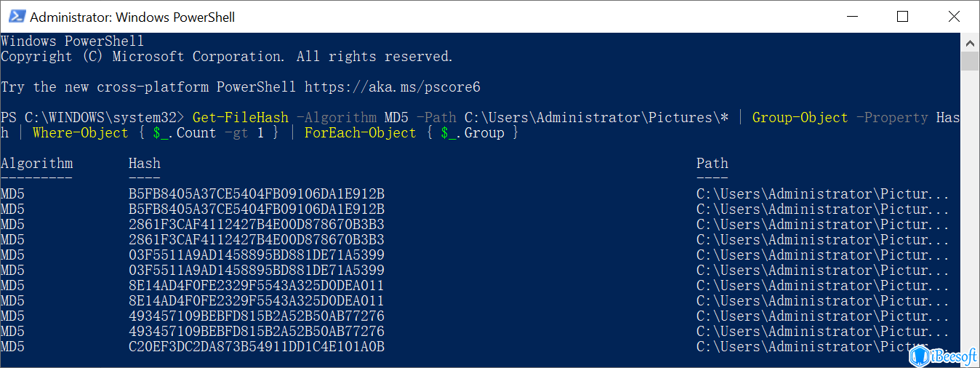
Task: Click the scrollbar track below the thumb
Action: pyautogui.click(x=970, y=211)
